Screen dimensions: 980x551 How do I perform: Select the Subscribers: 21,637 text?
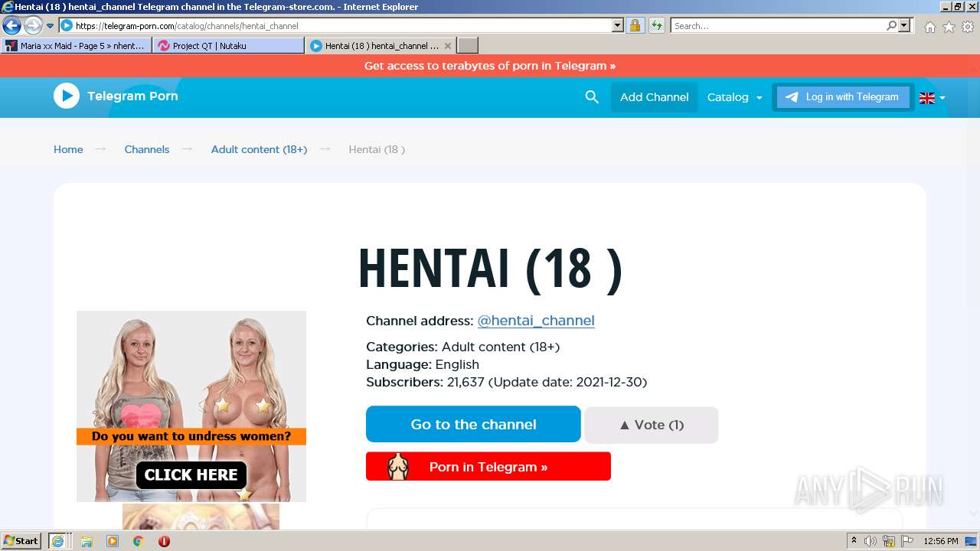[425, 382]
